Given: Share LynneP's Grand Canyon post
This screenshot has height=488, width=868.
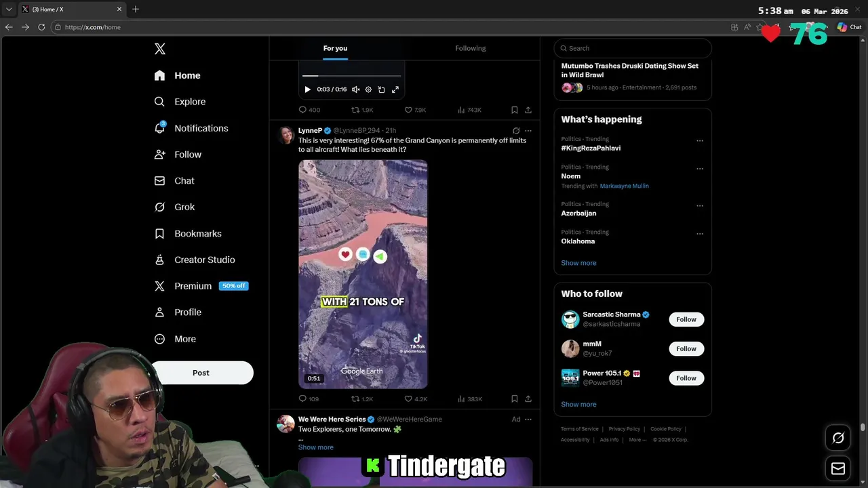Looking at the screenshot, I should 528,399.
